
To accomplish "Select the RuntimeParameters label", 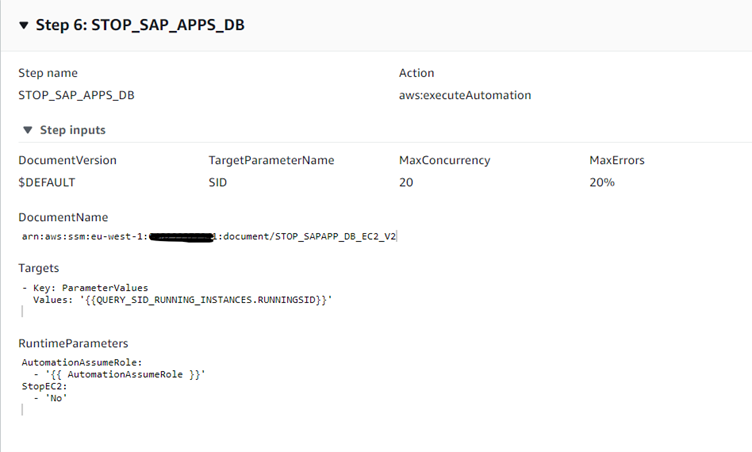I will [73, 344].
